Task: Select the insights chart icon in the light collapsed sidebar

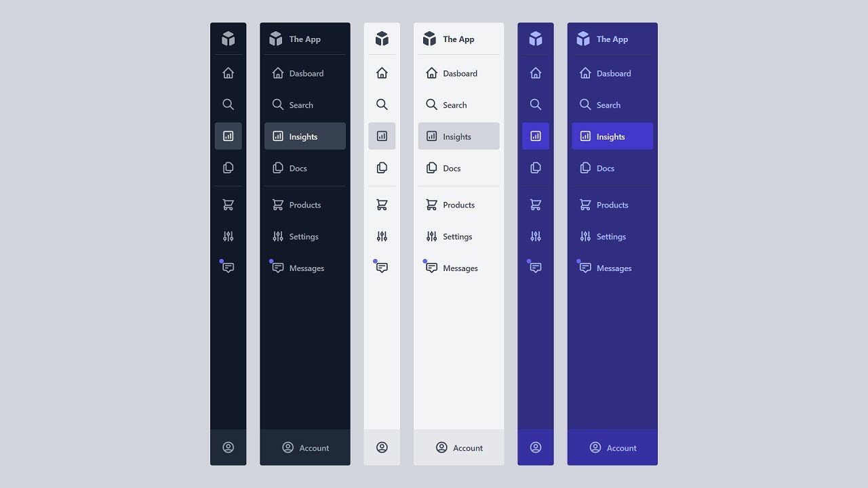Action: tap(382, 136)
